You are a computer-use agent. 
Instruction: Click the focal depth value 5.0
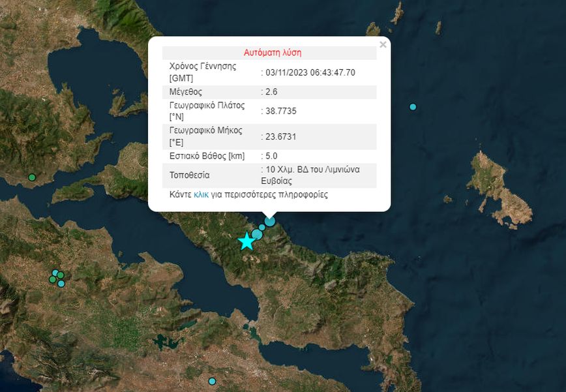tap(271, 156)
